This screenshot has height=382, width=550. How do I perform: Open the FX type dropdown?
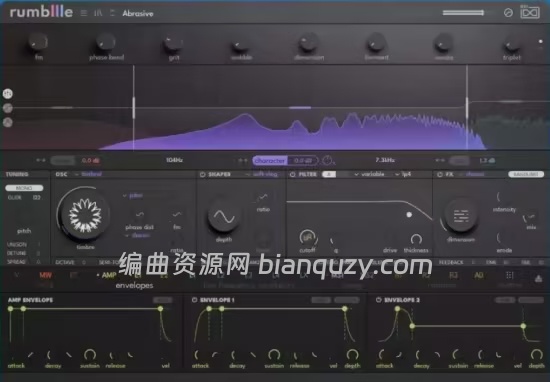[x=473, y=174]
